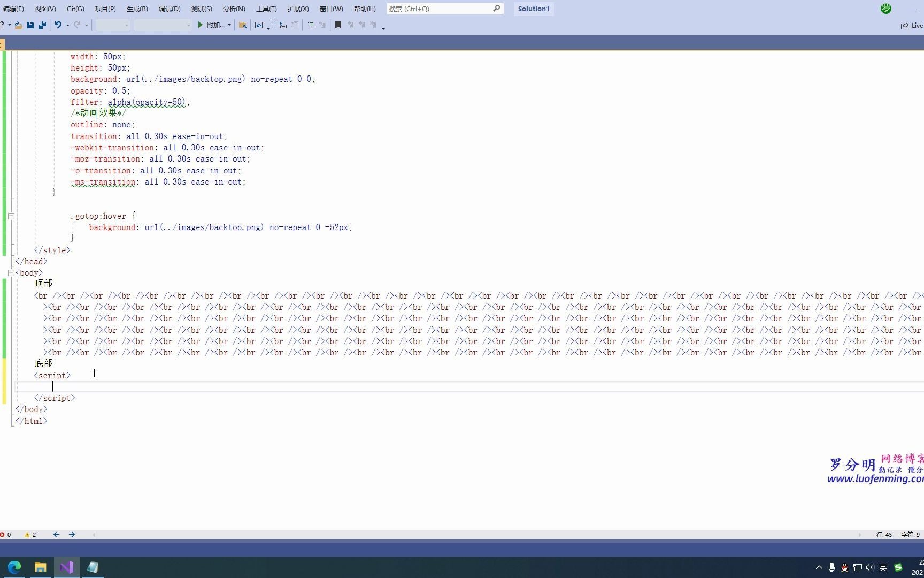Click the </script> closing tag line

click(x=55, y=398)
